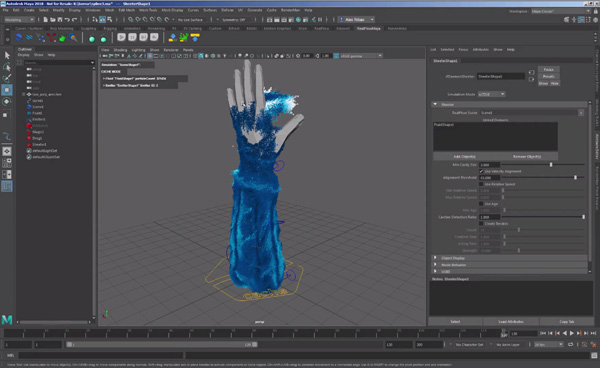
Task: Click the Remove Object(s) button
Action: pyautogui.click(x=527, y=156)
